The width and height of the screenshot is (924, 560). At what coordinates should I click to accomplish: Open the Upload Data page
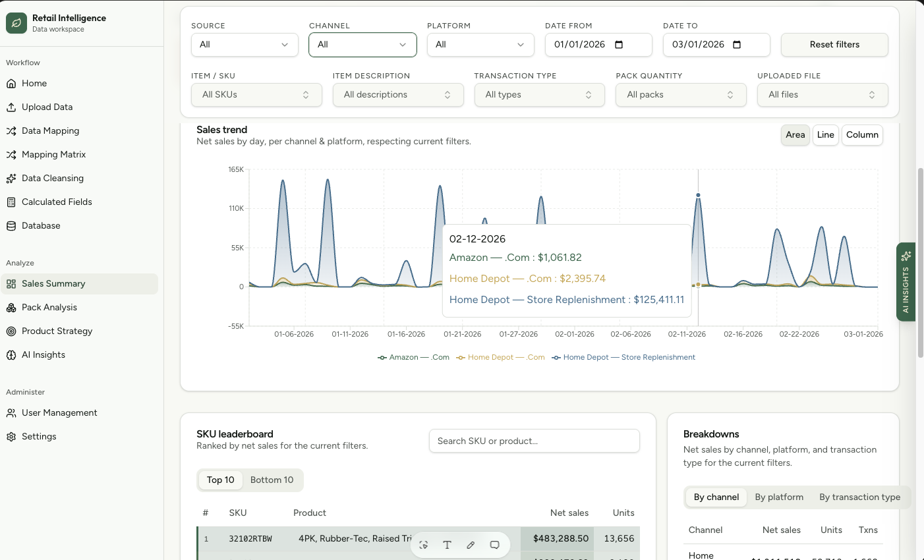pyautogui.click(x=79, y=107)
